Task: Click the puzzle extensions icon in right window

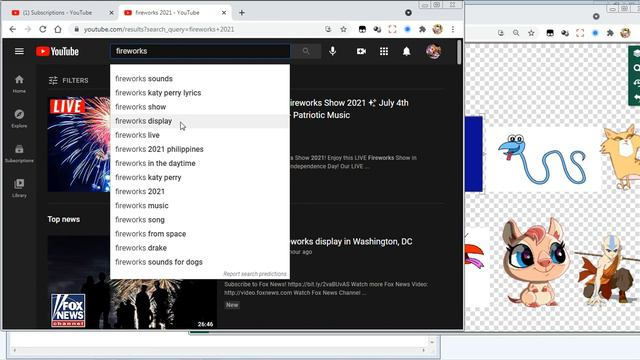Action: [x=610, y=33]
